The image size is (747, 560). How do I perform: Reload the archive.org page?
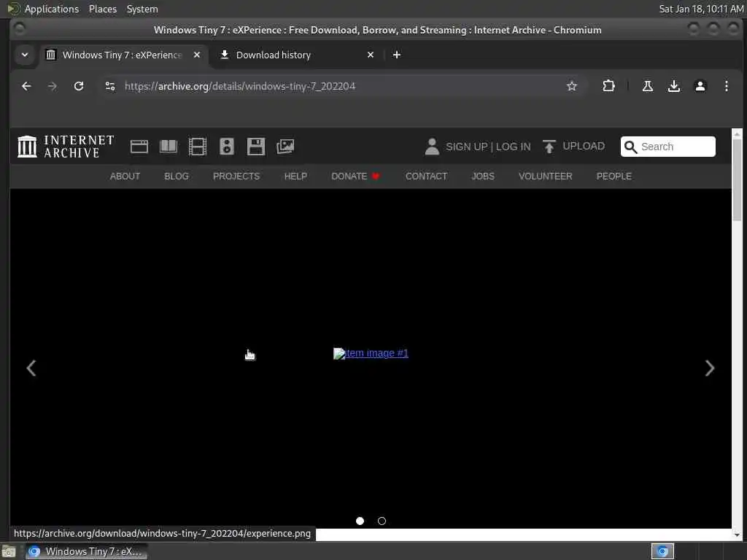pos(79,86)
